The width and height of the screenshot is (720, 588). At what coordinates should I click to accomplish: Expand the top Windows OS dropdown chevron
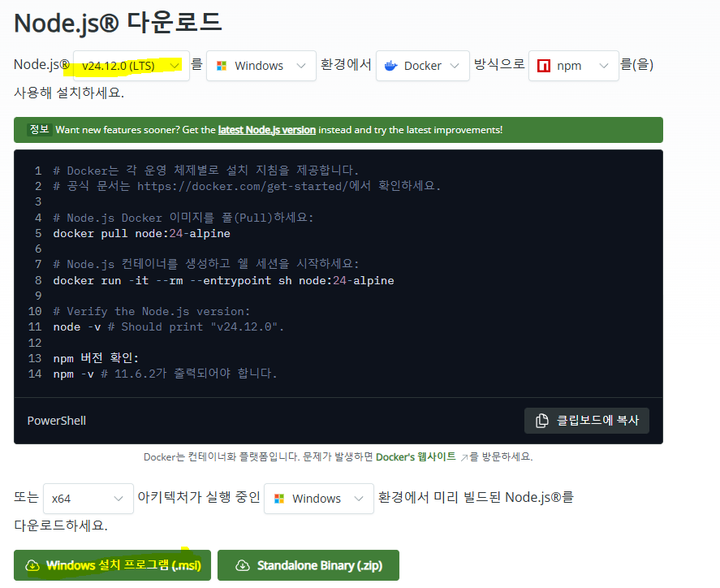click(x=301, y=66)
